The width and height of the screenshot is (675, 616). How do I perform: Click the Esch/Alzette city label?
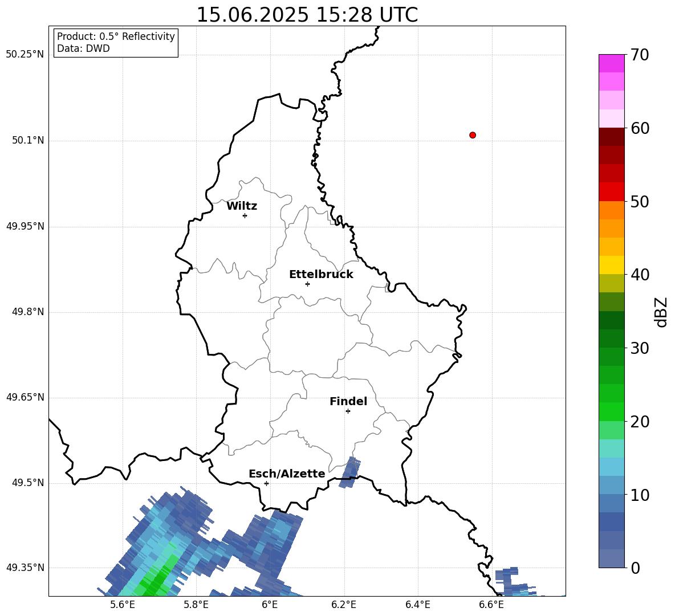pos(287,474)
